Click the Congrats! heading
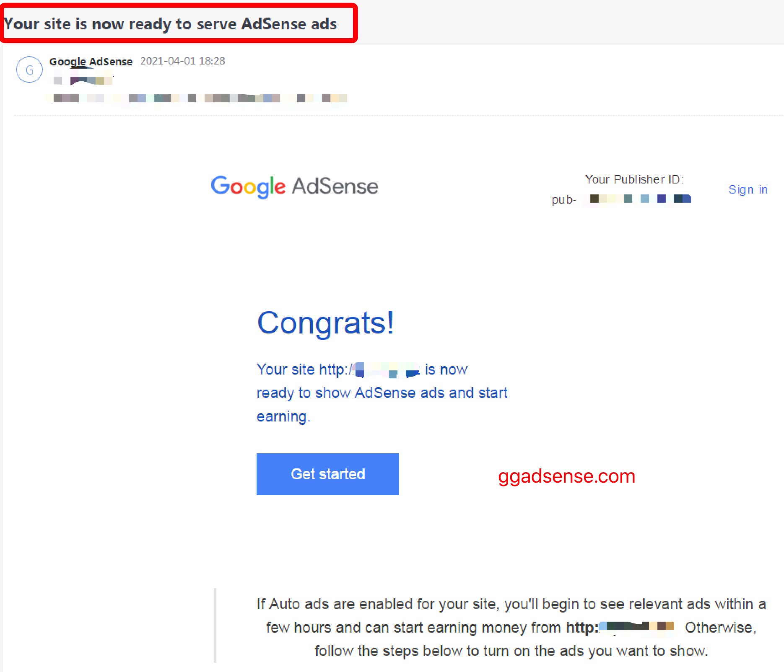784x672 pixels. (x=326, y=323)
